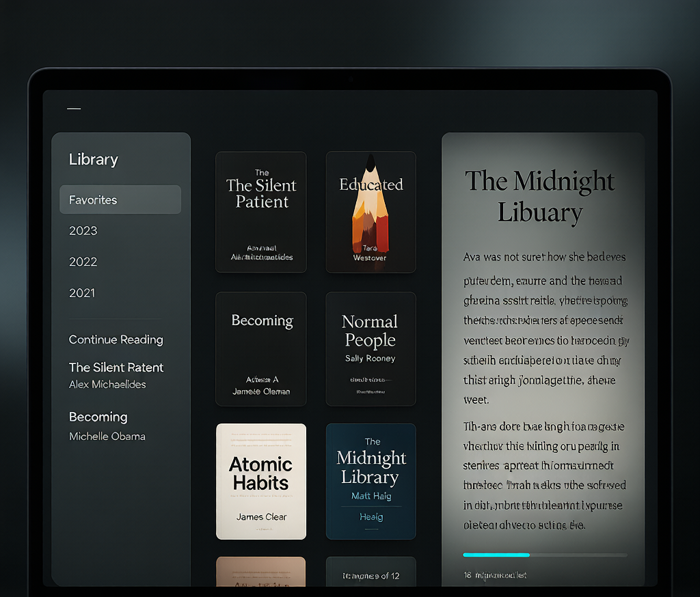Image resolution: width=700 pixels, height=597 pixels.
Task: Click Matt Haig on Midnight Library cover
Action: click(371, 496)
